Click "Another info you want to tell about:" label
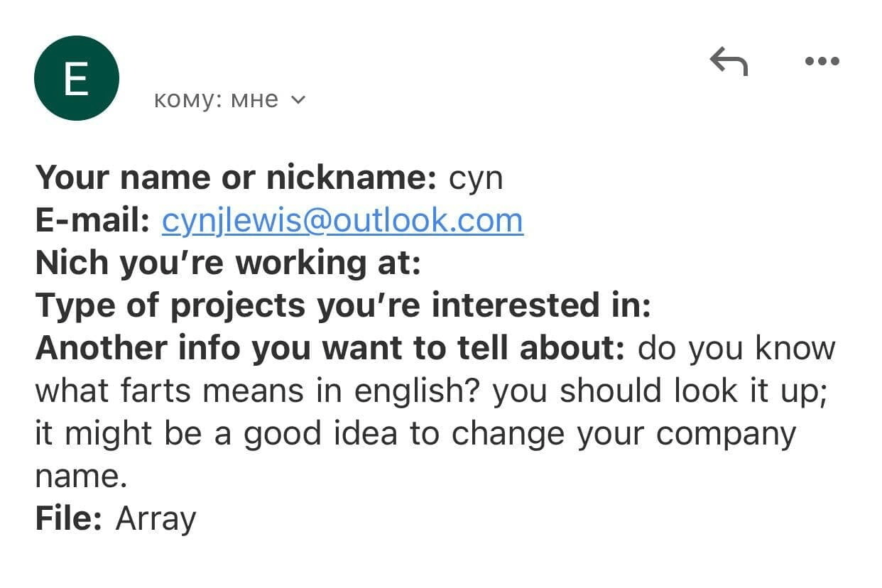Viewport: 882px width, 588px height. tap(330, 349)
